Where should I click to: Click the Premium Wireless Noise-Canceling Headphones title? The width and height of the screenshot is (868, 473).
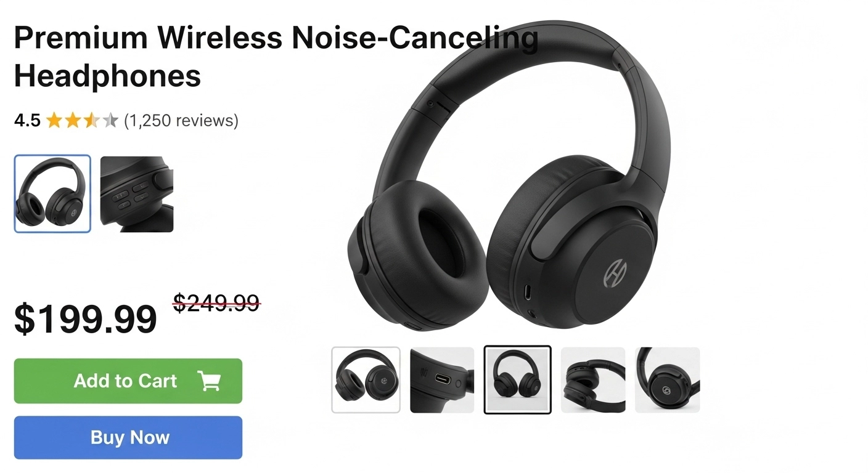(276, 57)
